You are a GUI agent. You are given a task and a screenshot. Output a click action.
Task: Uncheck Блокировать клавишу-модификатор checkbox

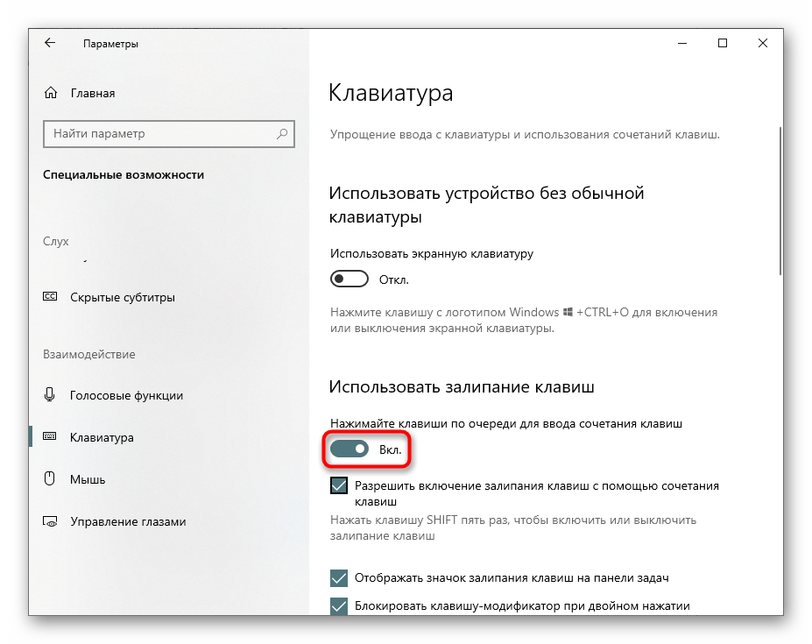coord(339,605)
